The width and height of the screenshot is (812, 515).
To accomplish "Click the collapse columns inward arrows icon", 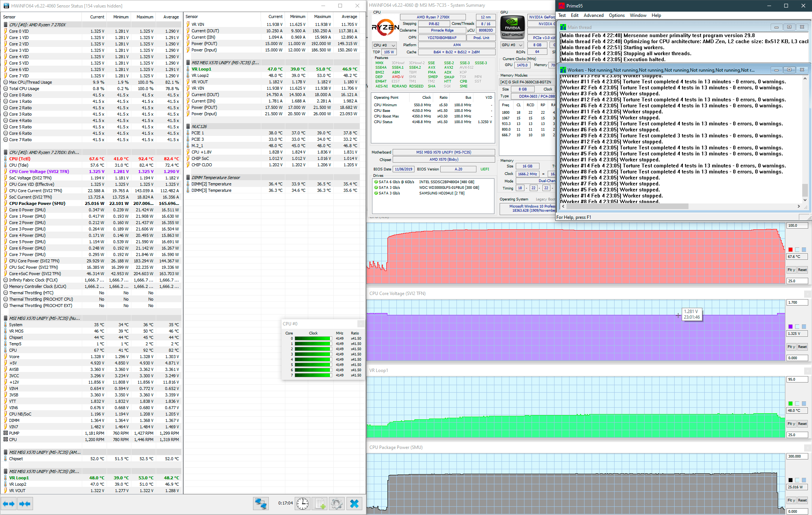I will point(25,504).
